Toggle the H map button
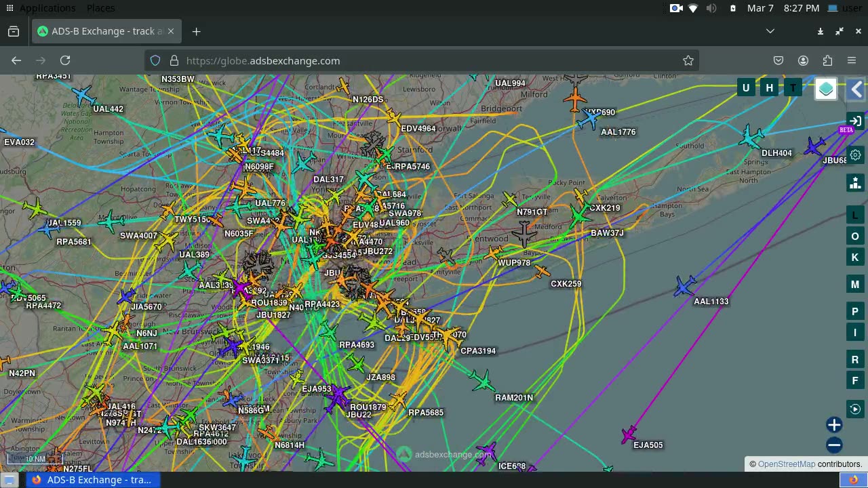The height and width of the screenshot is (488, 868). tap(770, 88)
